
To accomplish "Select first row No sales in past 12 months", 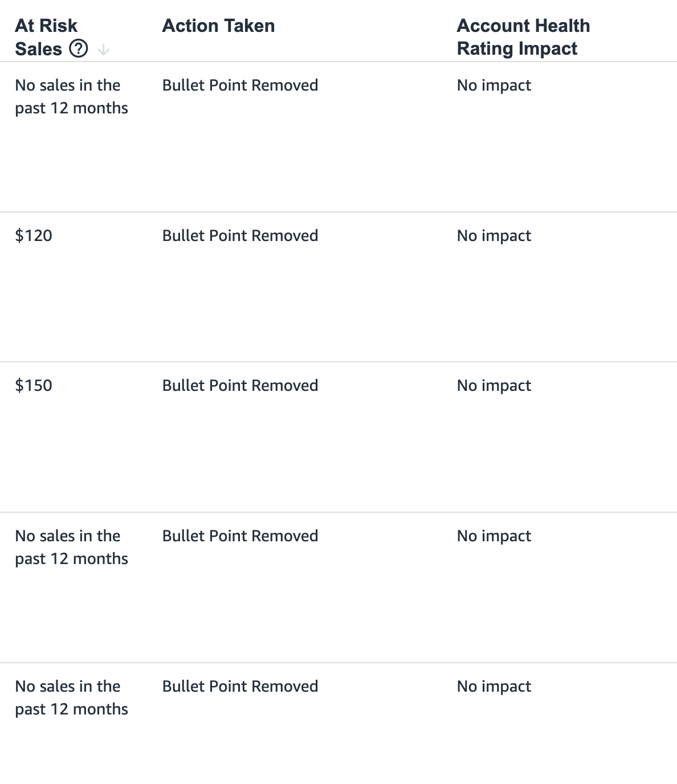I will 71,96.
